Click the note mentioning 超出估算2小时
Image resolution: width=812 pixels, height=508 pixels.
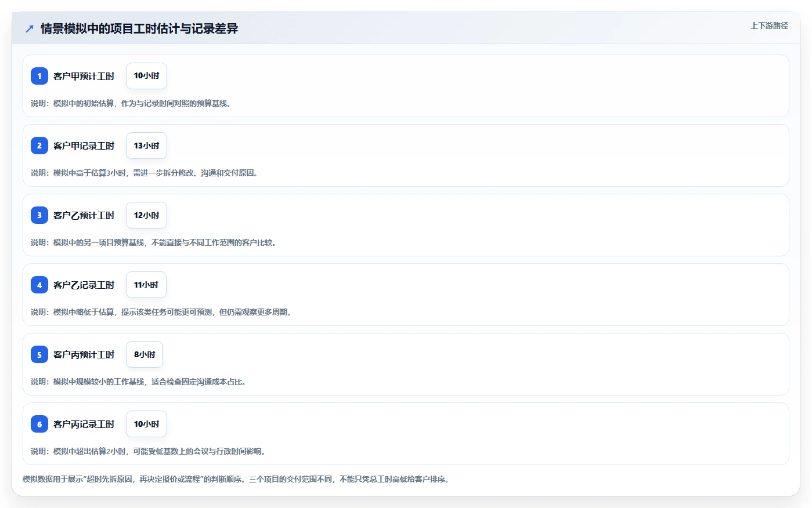point(150,451)
